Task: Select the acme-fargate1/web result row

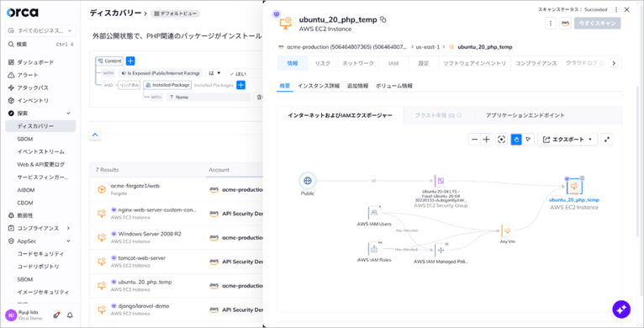Action: tap(177, 189)
